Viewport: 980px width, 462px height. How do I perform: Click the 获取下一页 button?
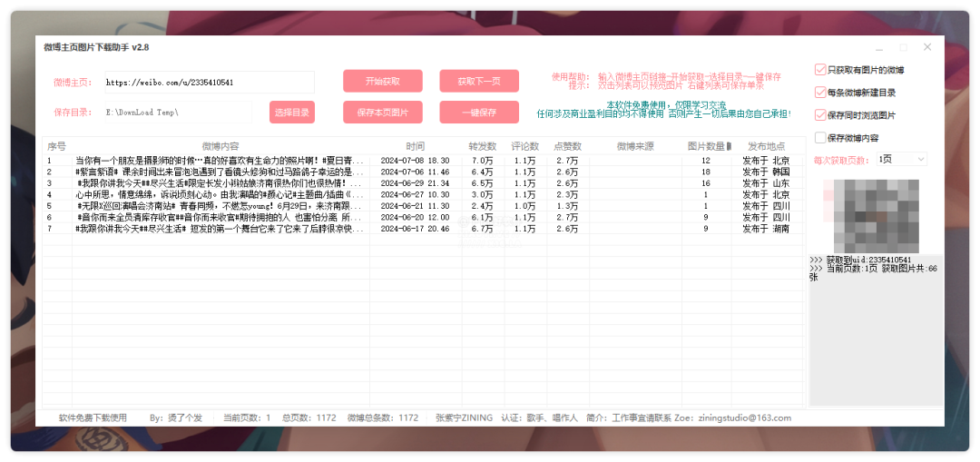(x=479, y=81)
